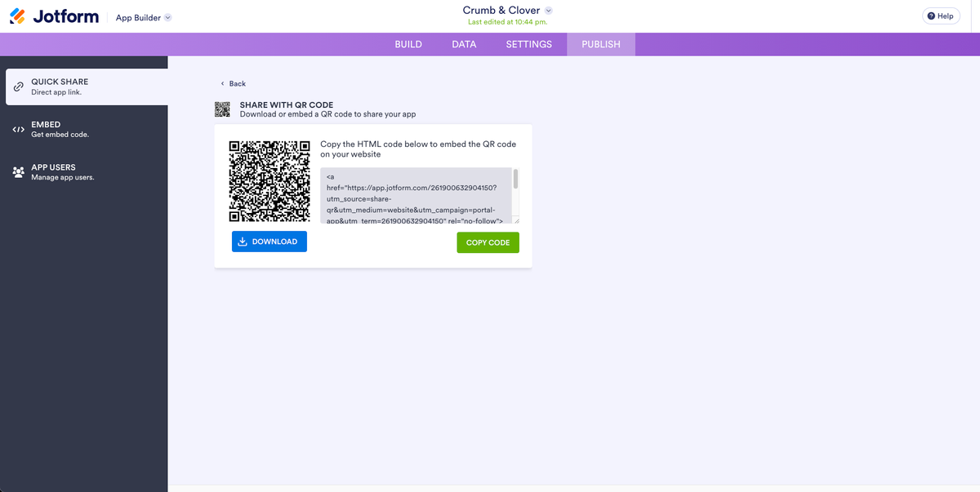Click the "Manage app users." subtitle
This screenshot has height=492, width=980.
tap(63, 177)
